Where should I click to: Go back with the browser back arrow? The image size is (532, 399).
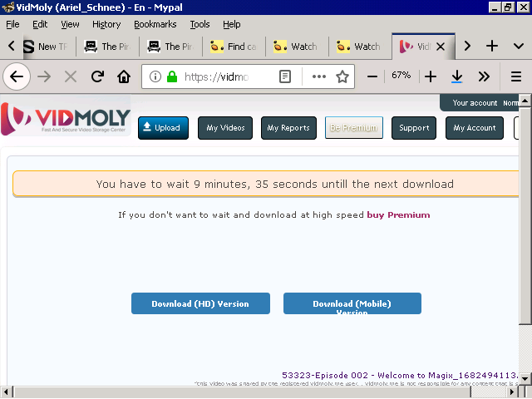pos(17,76)
